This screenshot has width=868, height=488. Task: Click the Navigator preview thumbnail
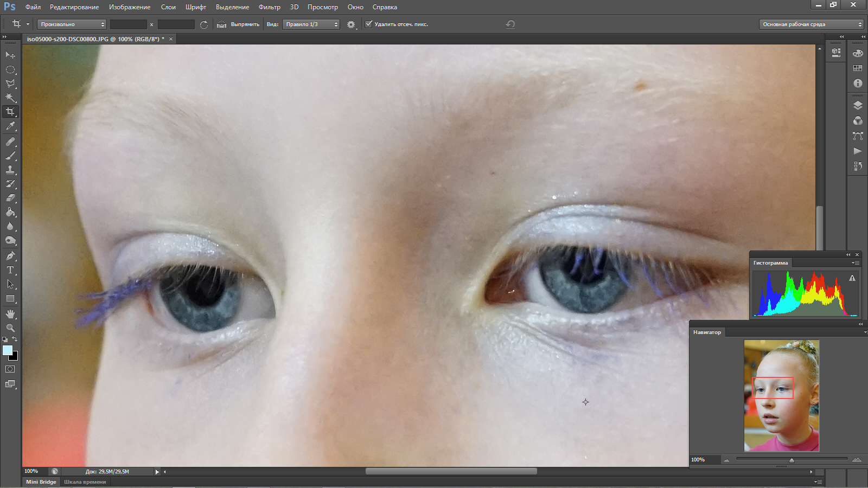point(781,396)
